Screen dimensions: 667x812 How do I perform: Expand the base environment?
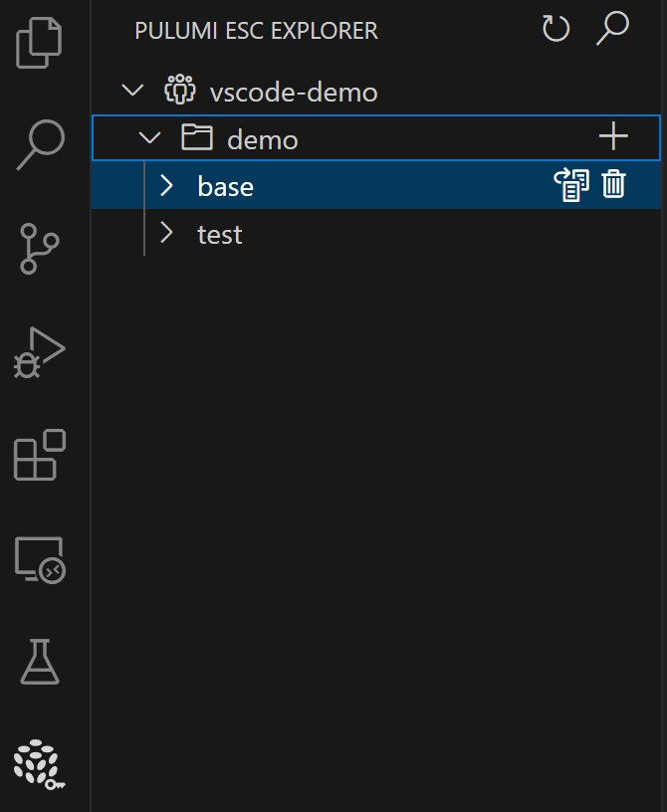166,185
